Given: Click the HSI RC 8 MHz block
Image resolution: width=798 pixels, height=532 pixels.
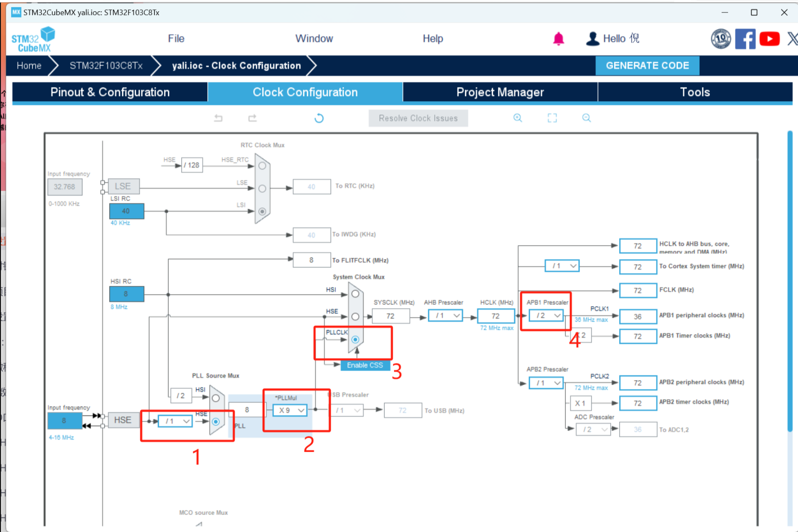Looking at the screenshot, I should point(127,294).
